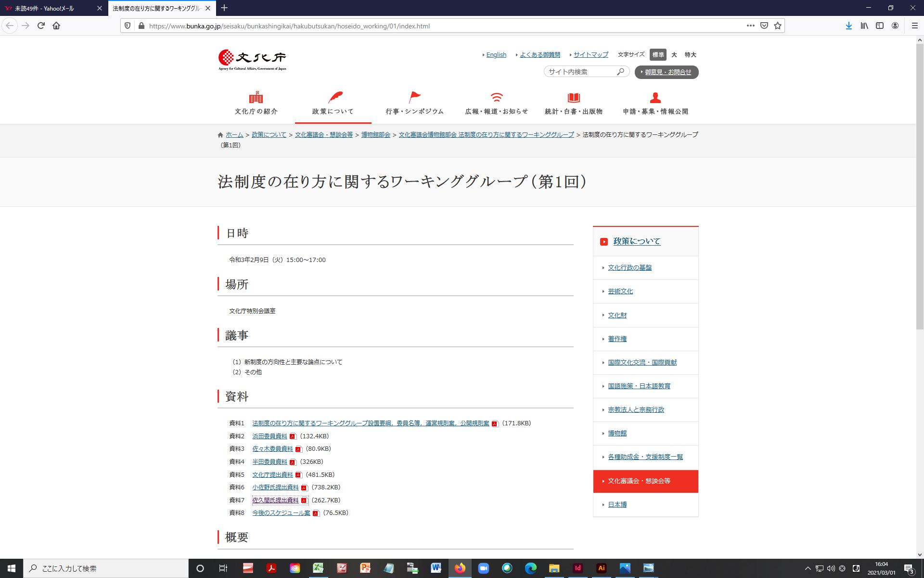Screen dimensions: 924x578
Task: Click the Firefox reload page icon
Action: point(41,26)
